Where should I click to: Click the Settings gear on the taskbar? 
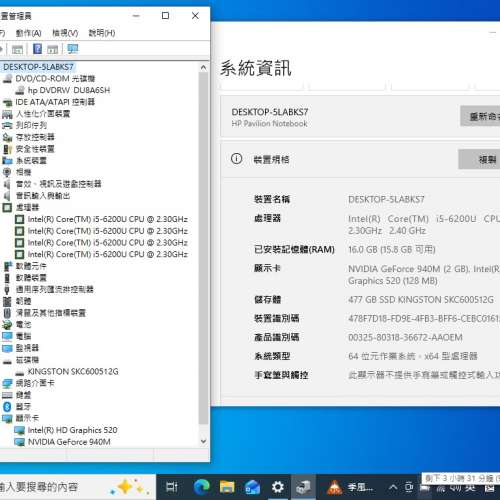point(277,487)
